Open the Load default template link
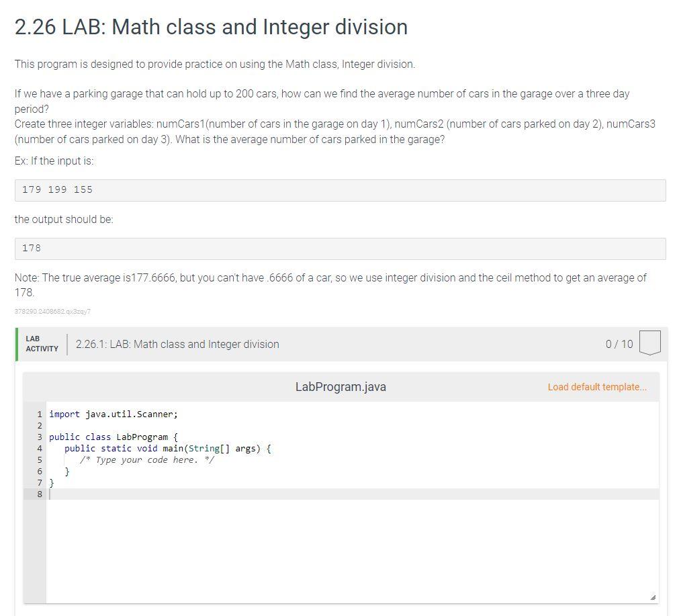The width and height of the screenshot is (679, 616). coord(596,387)
